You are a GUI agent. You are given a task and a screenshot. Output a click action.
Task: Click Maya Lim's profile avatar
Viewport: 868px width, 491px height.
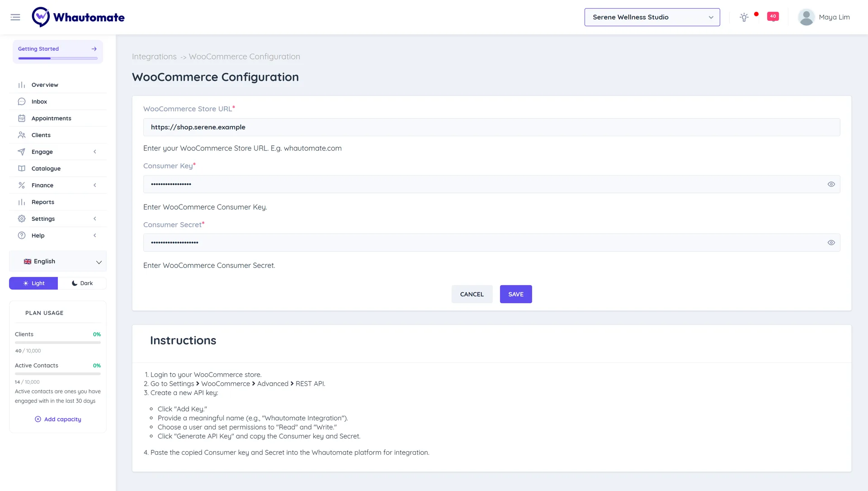[x=806, y=17]
